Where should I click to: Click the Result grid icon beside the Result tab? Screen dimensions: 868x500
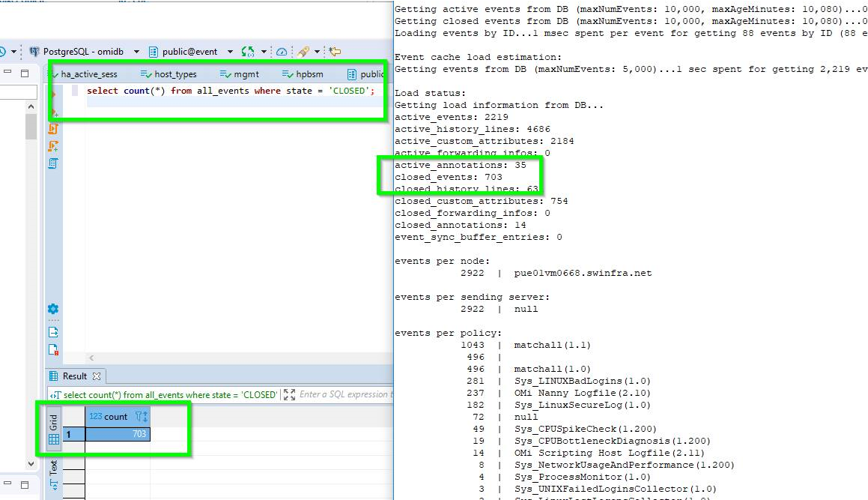(x=53, y=376)
